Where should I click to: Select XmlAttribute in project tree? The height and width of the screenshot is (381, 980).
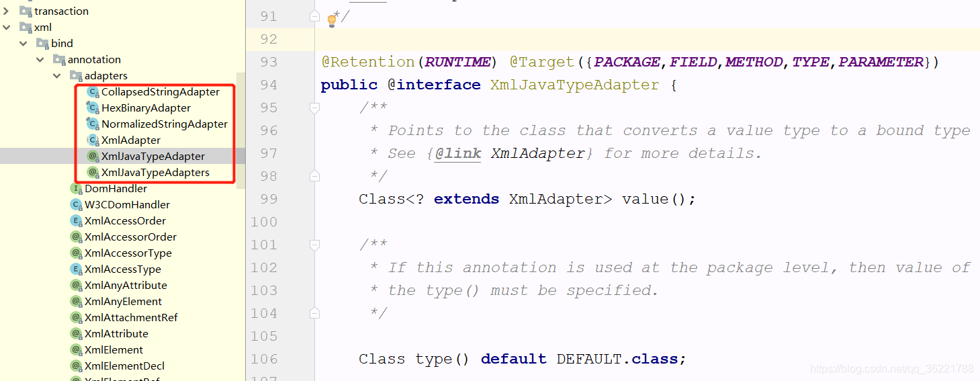[x=116, y=333]
